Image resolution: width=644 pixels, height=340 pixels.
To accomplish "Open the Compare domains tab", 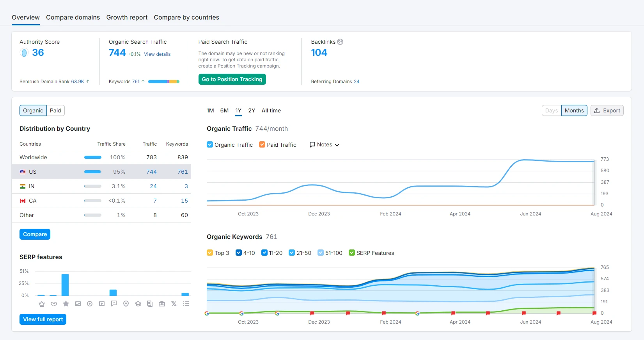I will [x=73, y=17].
